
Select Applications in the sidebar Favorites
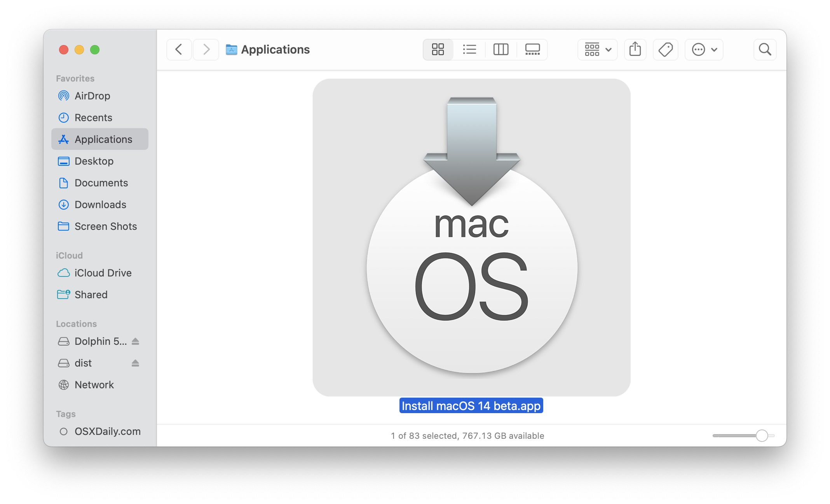pos(103,139)
